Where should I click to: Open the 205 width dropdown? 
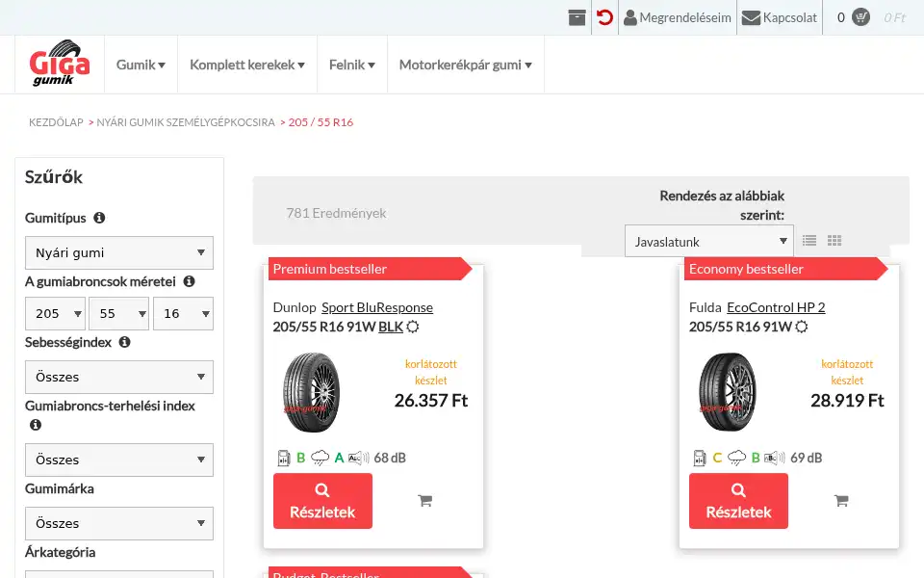pyautogui.click(x=56, y=313)
